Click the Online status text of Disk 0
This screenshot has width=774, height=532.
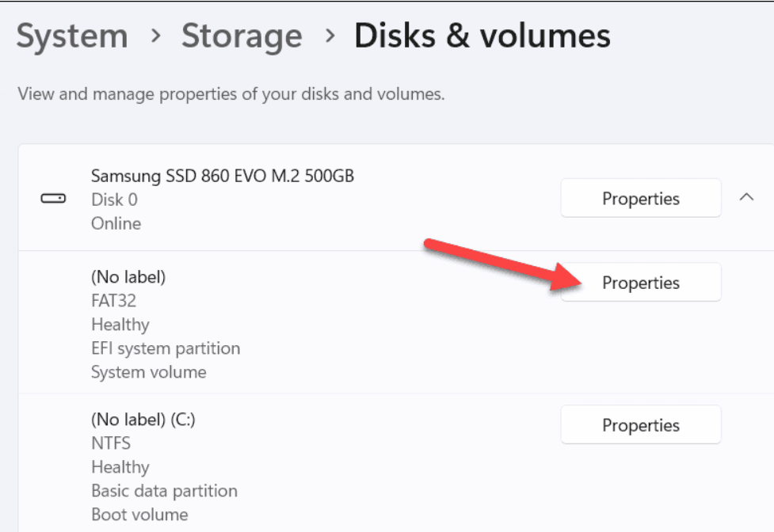(116, 224)
